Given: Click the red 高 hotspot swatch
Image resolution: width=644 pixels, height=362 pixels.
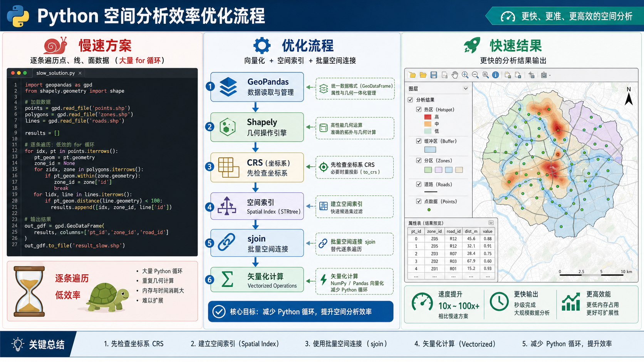Looking at the screenshot, I should point(428,117).
